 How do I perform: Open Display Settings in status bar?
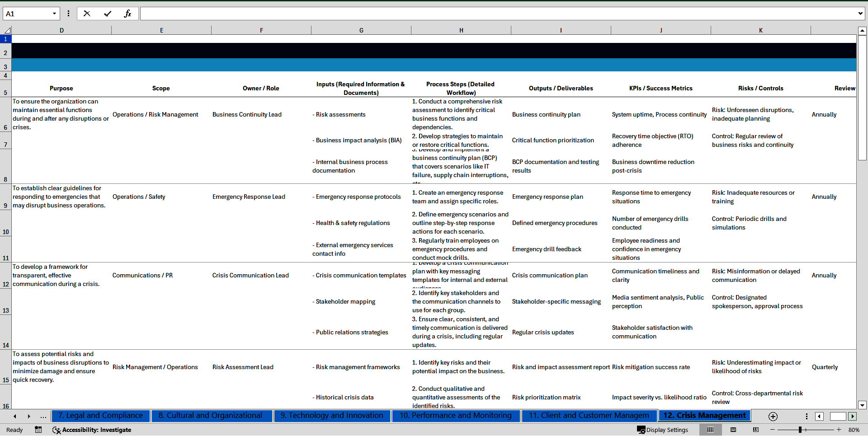663,430
